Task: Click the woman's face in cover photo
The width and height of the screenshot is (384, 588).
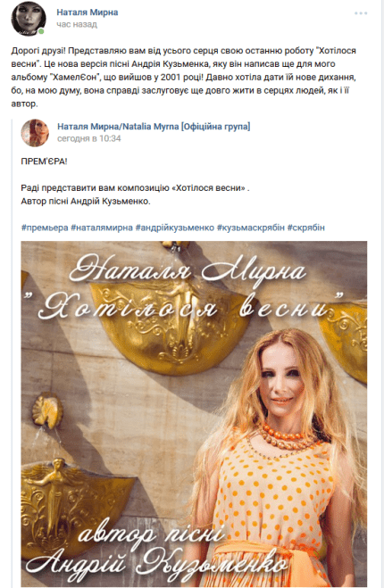Action: (x=281, y=383)
